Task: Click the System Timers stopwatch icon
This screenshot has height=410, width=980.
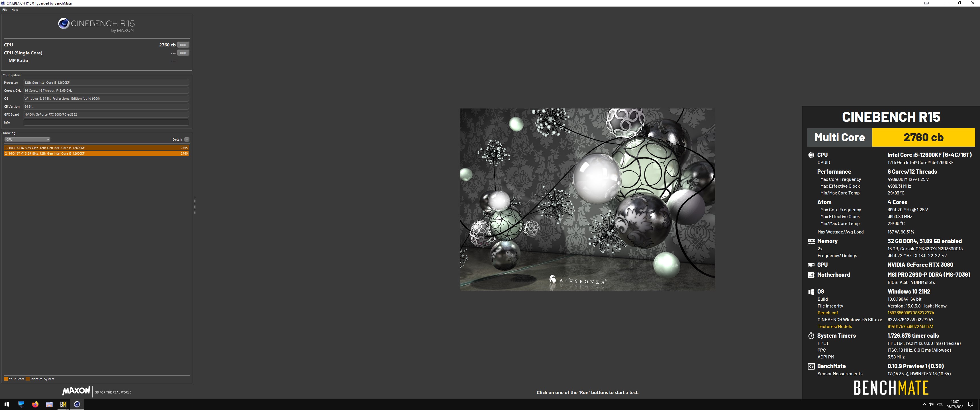Action: coord(811,336)
